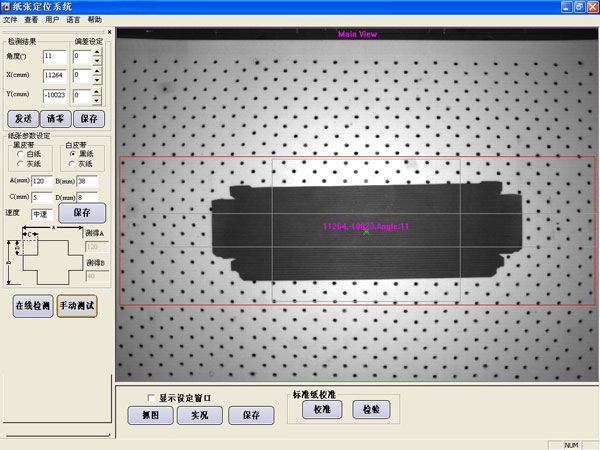The width and height of the screenshot is (600, 450).
Task: Increase the X(cmm) offset with the up arrow
Action: coord(97,72)
